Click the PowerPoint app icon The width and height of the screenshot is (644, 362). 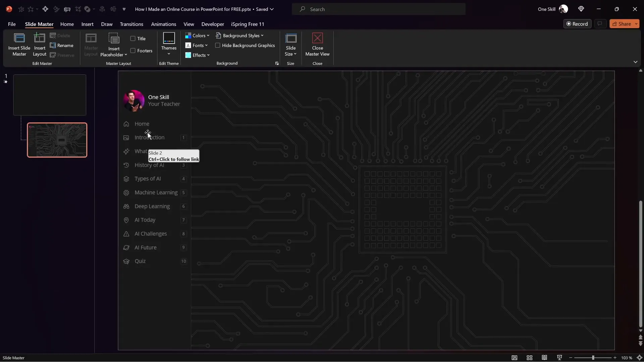point(9,9)
